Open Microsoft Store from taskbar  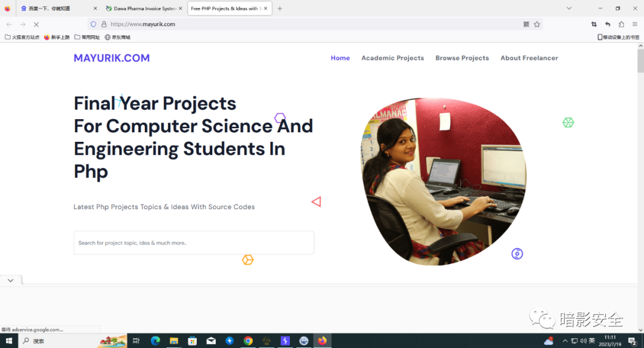(192, 341)
